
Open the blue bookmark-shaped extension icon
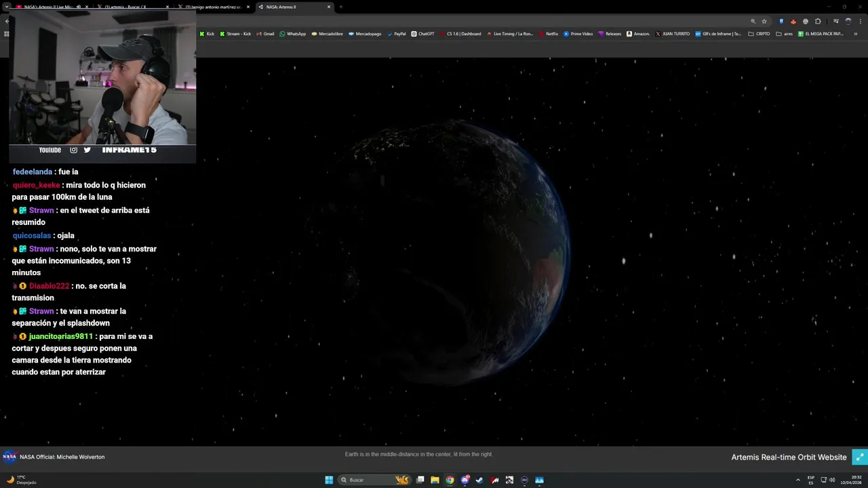click(x=781, y=21)
